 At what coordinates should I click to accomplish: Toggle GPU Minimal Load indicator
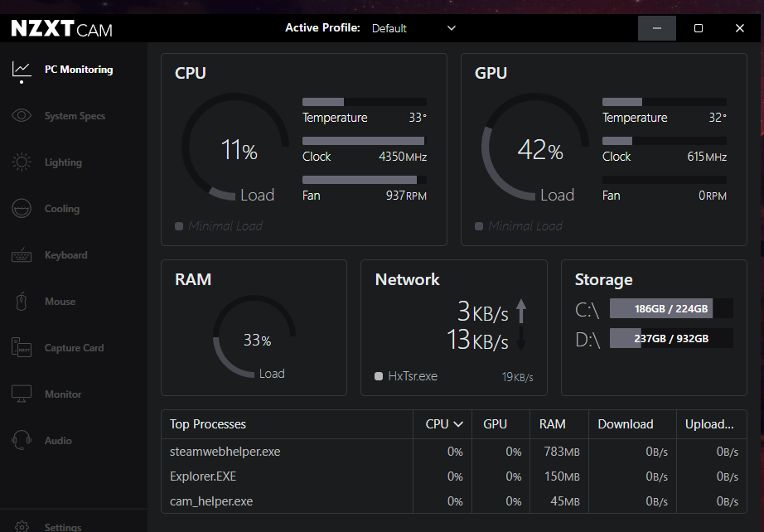479,226
